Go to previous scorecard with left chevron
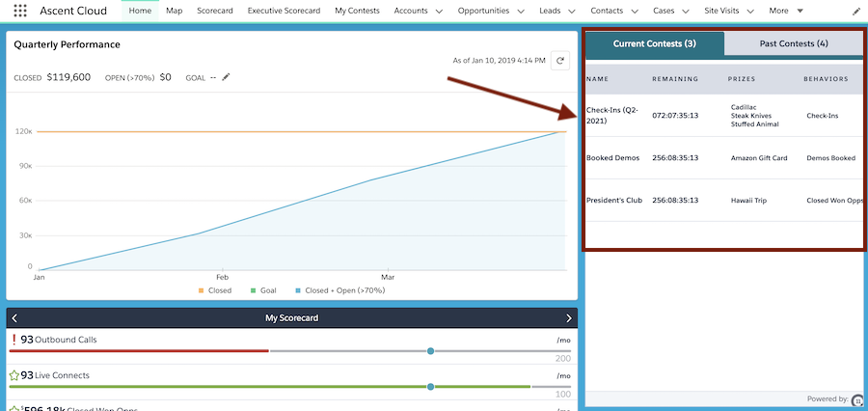This screenshot has height=411, width=868. click(14, 318)
